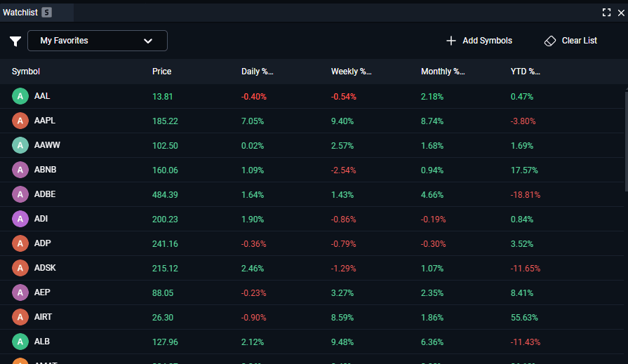The image size is (628, 364).
Task: Click ALB price 127.96
Action: [165, 342]
